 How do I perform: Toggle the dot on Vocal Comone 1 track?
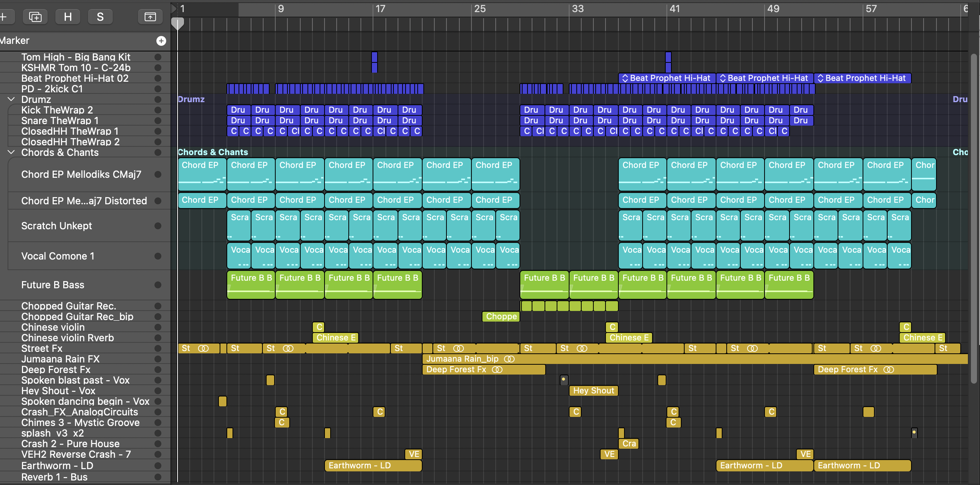pos(158,256)
